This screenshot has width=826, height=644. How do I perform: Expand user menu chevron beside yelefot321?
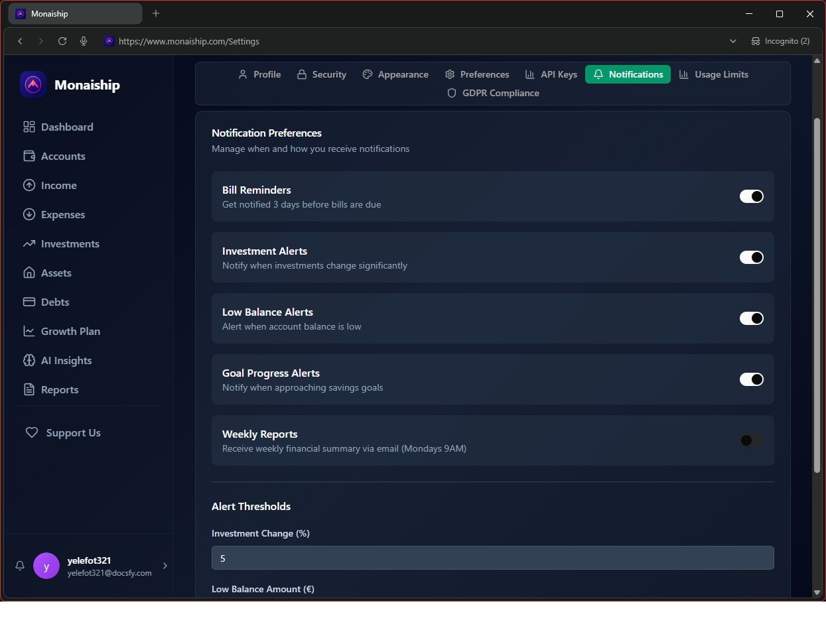click(165, 566)
